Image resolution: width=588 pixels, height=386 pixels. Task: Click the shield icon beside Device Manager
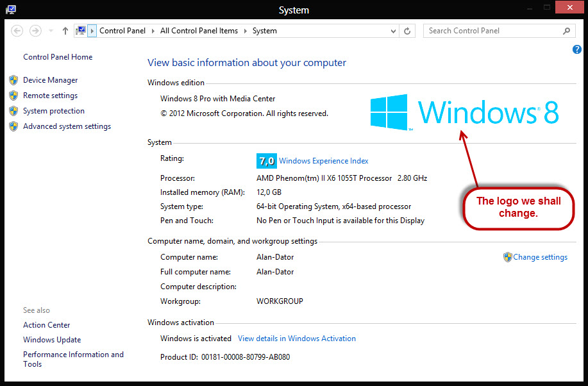point(13,80)
